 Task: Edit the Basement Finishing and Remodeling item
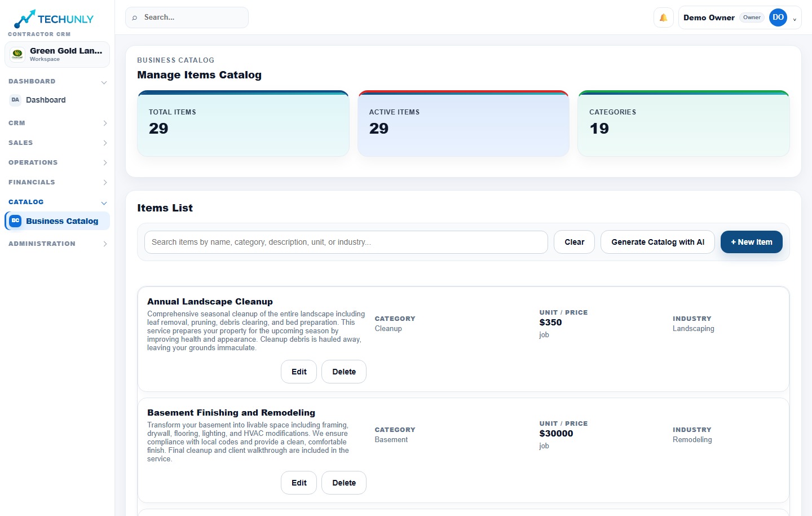click(x=299, y=483)
